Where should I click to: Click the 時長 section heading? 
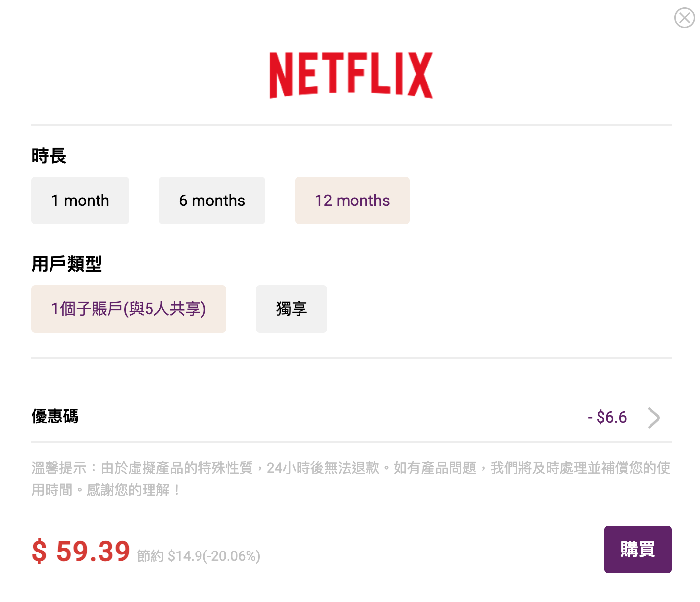click(x=49, y=155)
